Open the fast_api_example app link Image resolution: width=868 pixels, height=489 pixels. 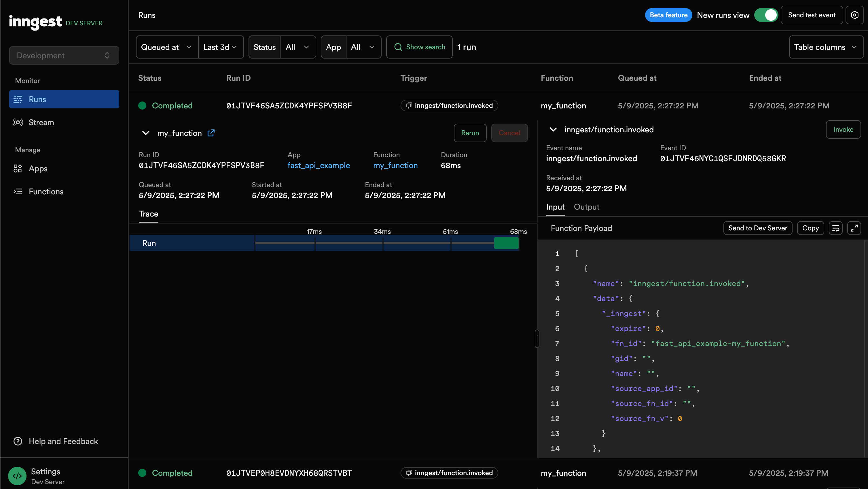[x=319, y=165]
